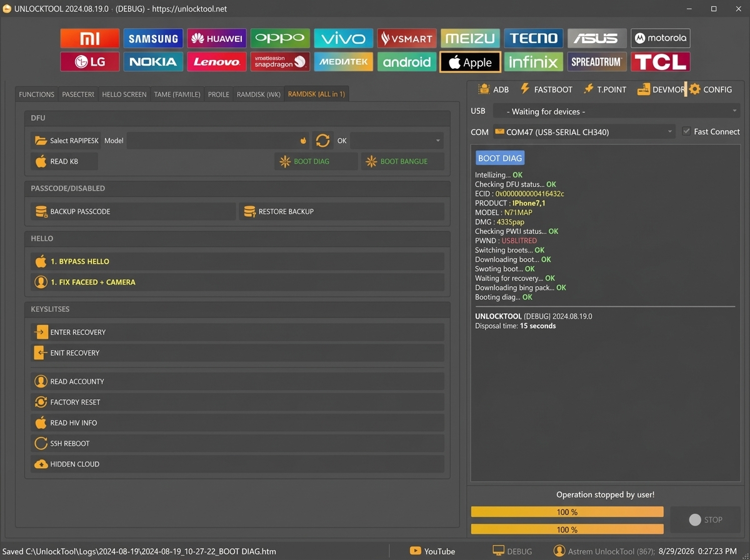Image resolution: width=750 pixels, height=560 pixels.
Task: Open the Huawei brand section
Action: click(x=217, y=38)
